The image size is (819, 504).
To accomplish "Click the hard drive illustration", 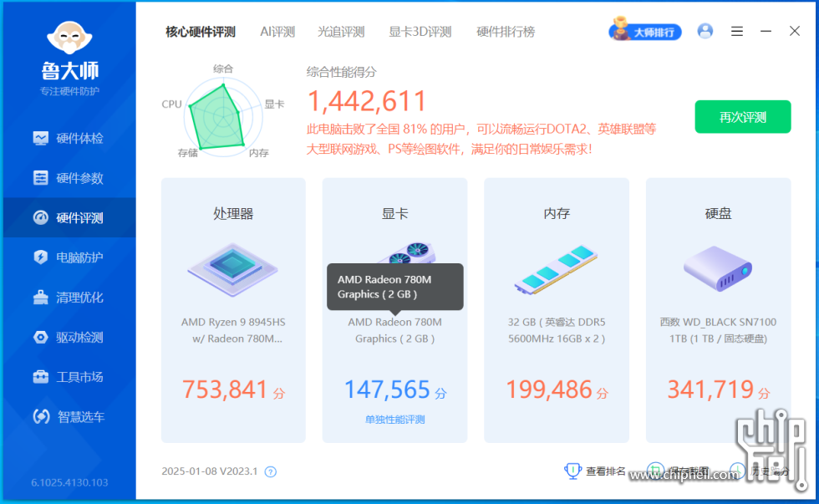I will (x=718, y=269).
